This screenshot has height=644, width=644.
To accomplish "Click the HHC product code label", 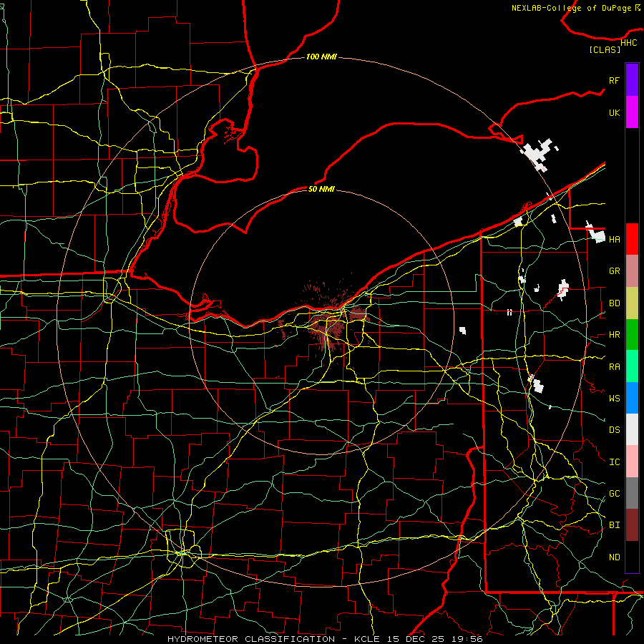I will point(628,43).
